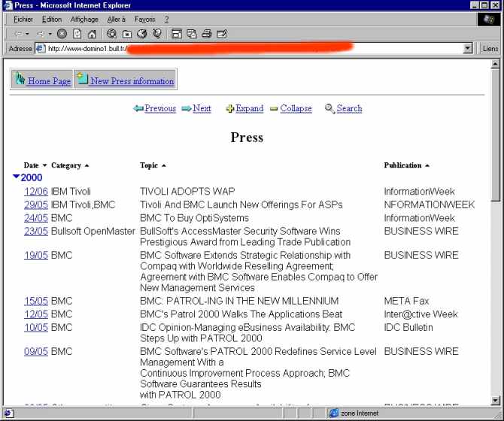Click the page icon in the address bar
Viewport: 504px width, 421px height.
coord(40,49)
